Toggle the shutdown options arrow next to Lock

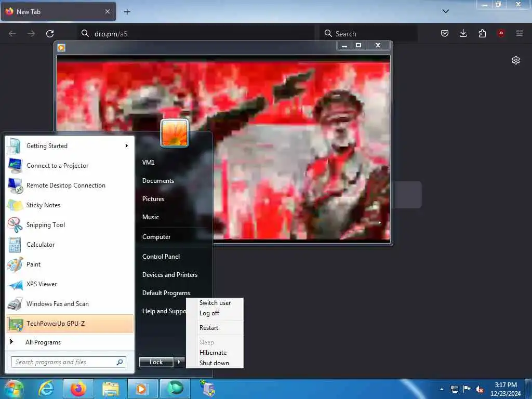point(179,362)
